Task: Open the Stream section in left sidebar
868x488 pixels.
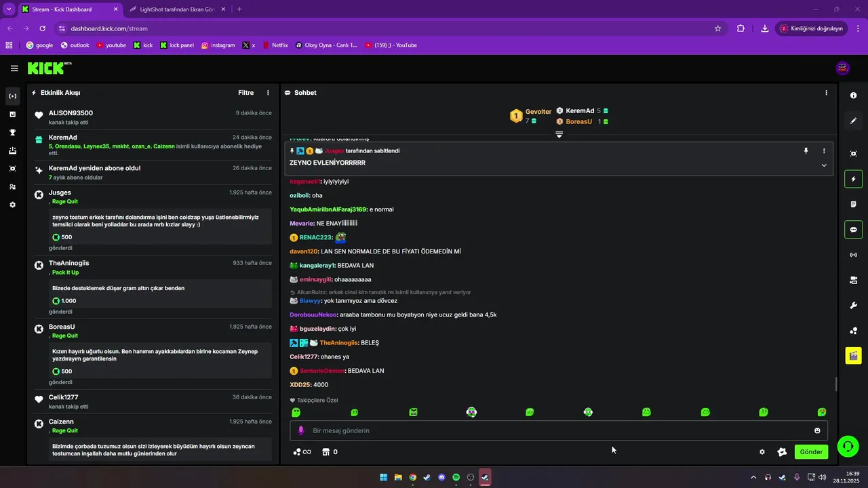Action: pyautogui.click(x=12, y=96)
